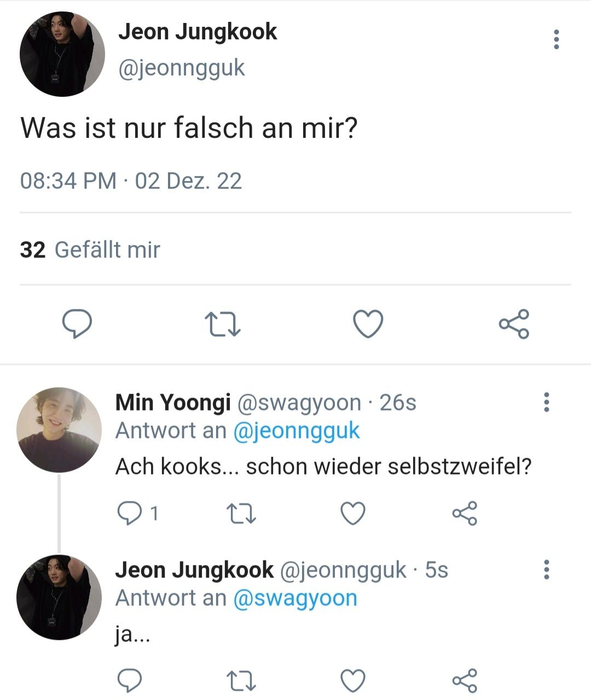Share the main tweet by Jeon Jungkook
Viewport: 591px width, 700px height.
pyautogui.click(x=514, y=324)
